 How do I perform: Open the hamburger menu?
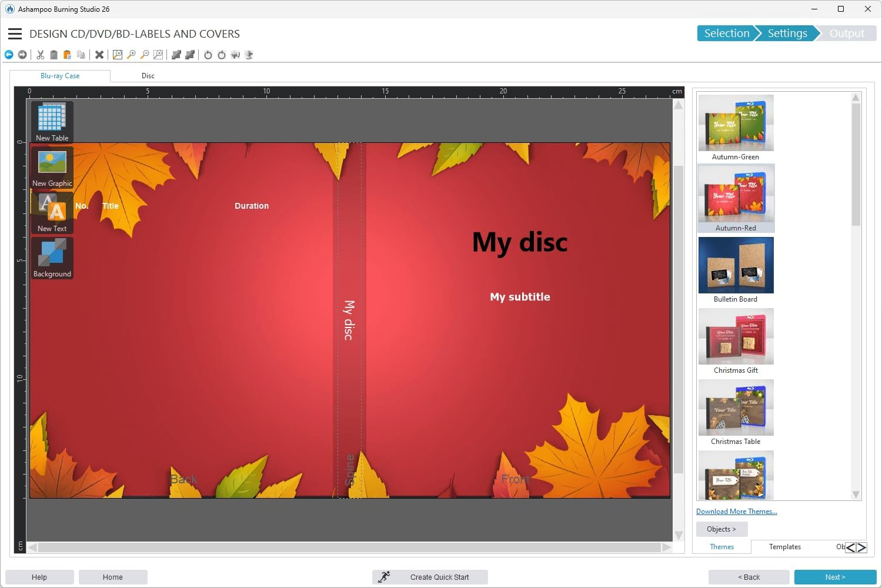[15, 34]
